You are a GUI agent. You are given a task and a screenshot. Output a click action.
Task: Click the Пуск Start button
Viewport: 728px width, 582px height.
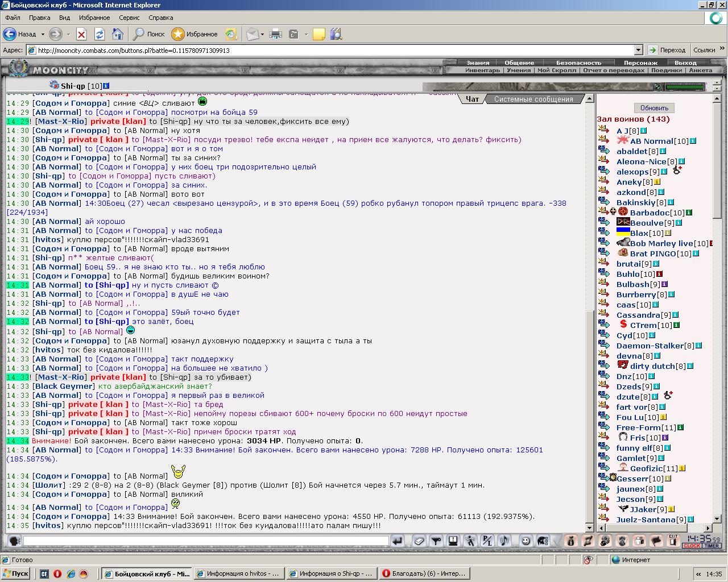pos(16,573)
